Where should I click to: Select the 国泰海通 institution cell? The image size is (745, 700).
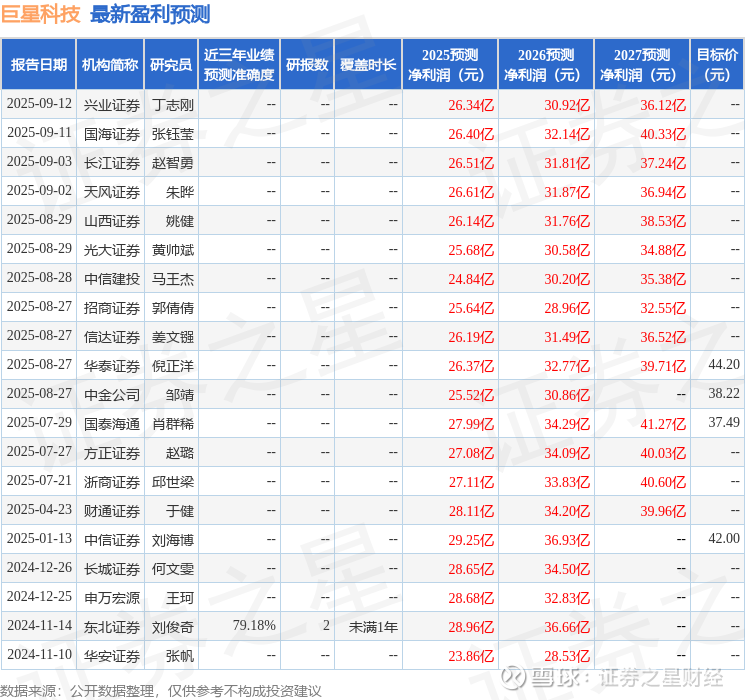(x=112, y=424)
